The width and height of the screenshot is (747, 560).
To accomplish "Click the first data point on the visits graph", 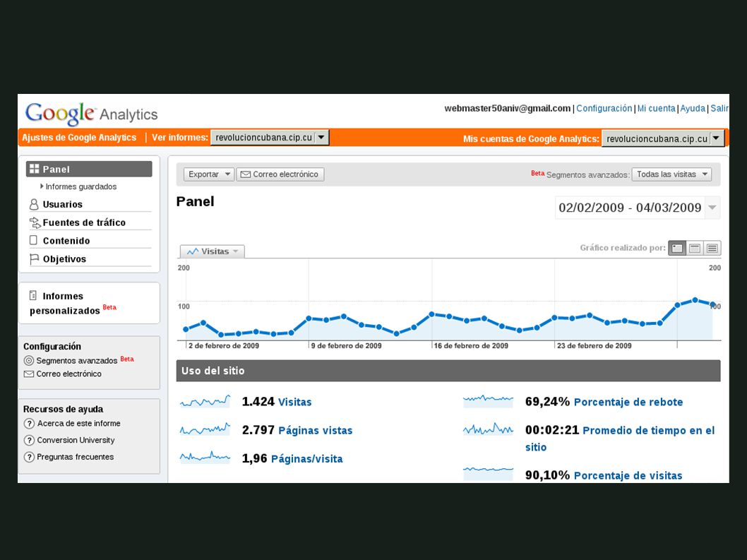I will tap(186, 329).
